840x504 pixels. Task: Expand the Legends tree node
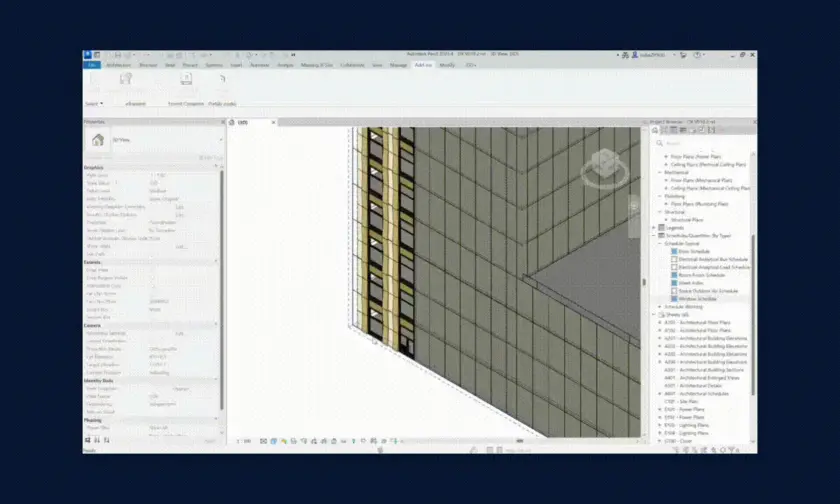[x=654, y=228]
